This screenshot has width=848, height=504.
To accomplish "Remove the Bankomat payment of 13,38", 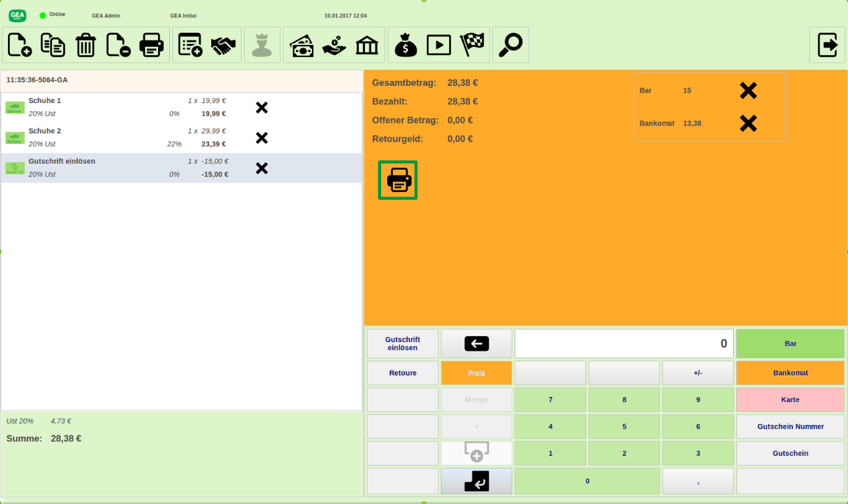I will click(x=748, y=124).
